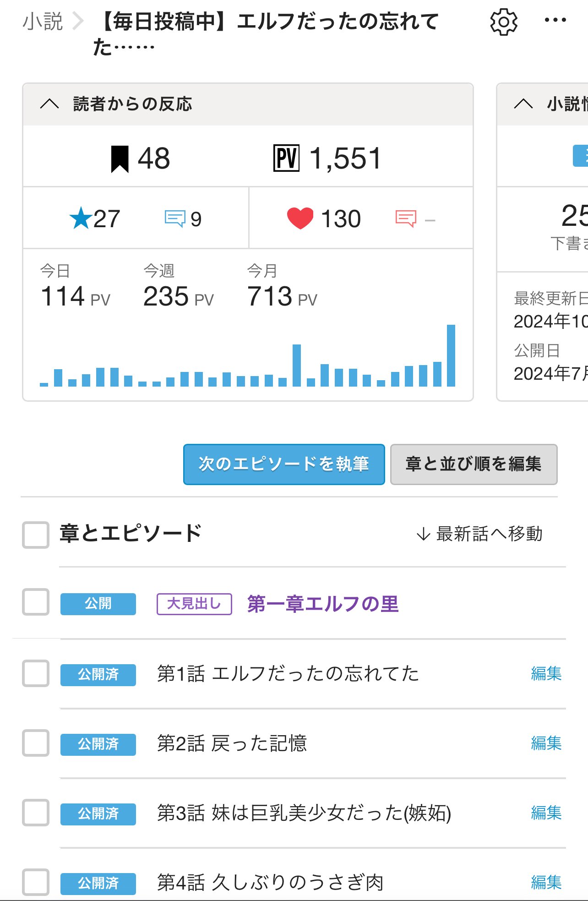The width and height of the screenshot is (588, 901).
Task: Click the blue star rating icon
Action: (81, 218)
